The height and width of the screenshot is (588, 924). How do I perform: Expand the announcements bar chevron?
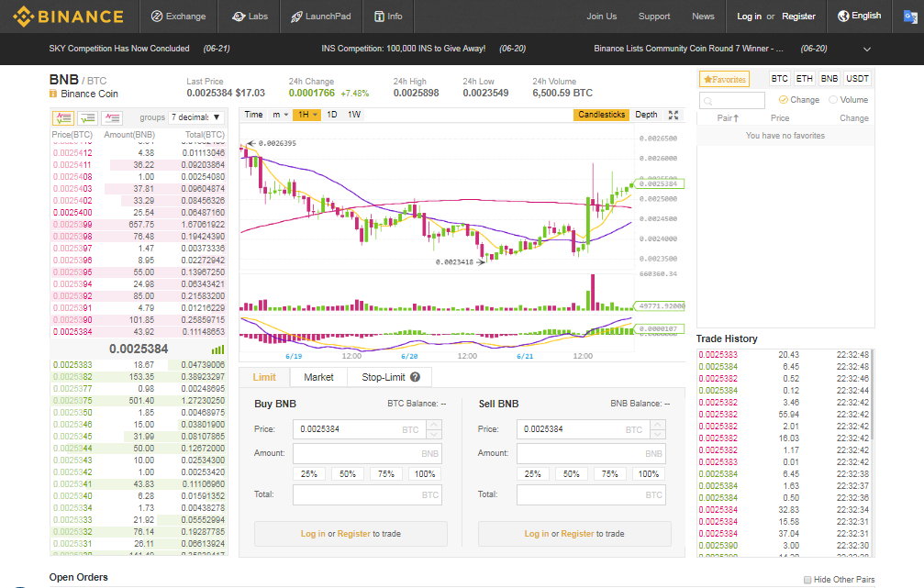(x=867, y=49)
